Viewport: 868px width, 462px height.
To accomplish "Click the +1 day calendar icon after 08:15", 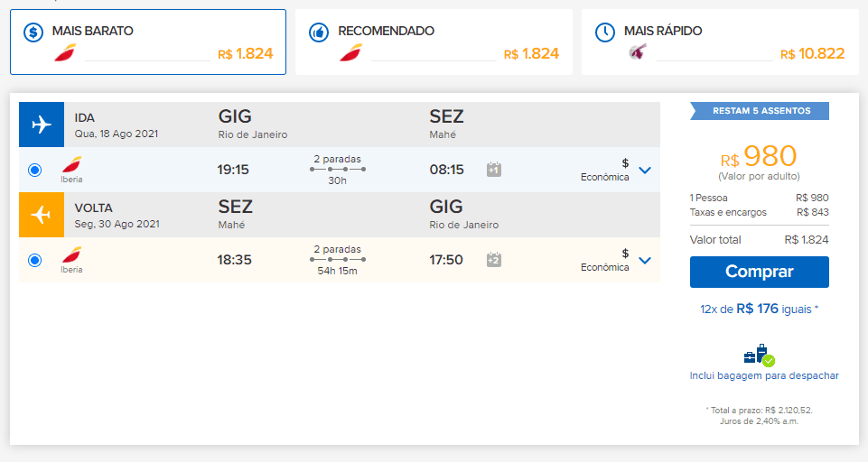I will coord(494,170).
